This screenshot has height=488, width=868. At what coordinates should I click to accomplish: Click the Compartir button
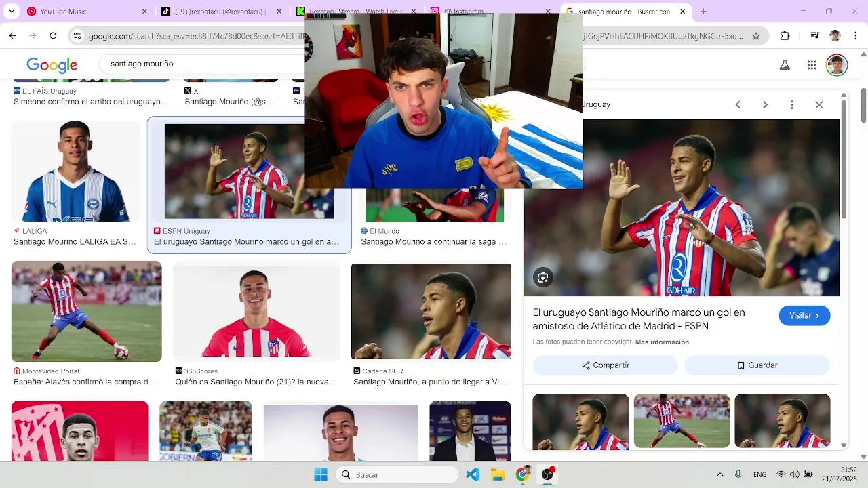click(605, 365)
